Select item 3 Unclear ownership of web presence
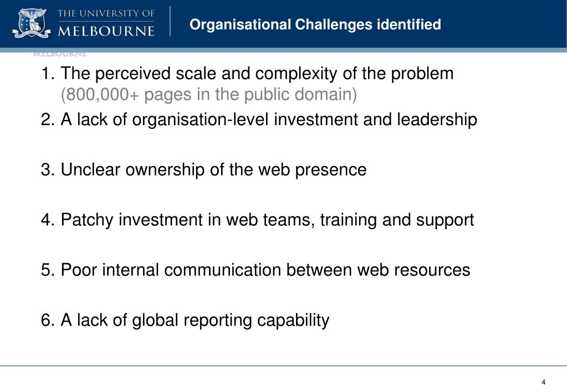This screenshot has height=392, width=567. tap(203, 169)
